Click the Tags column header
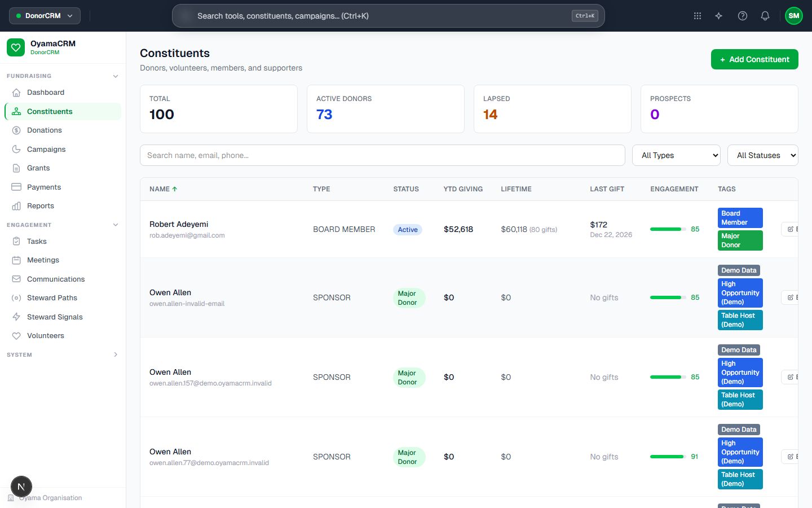The height and width of the screenshot is (508, 812). pos(727,189)
